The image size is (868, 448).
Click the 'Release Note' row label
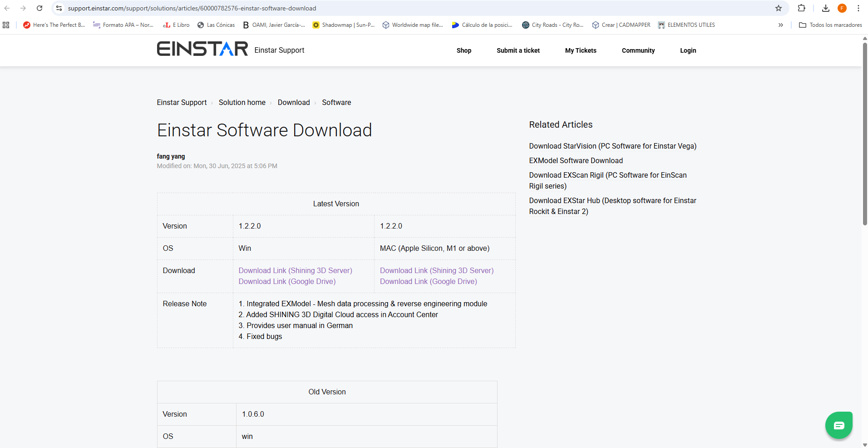(x=185, y=304)
